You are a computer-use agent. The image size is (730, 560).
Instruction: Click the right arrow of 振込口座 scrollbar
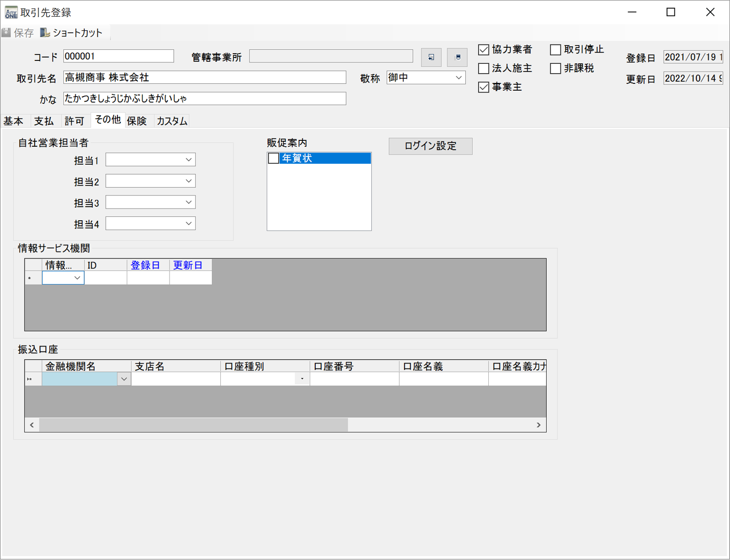click(538, 425)
